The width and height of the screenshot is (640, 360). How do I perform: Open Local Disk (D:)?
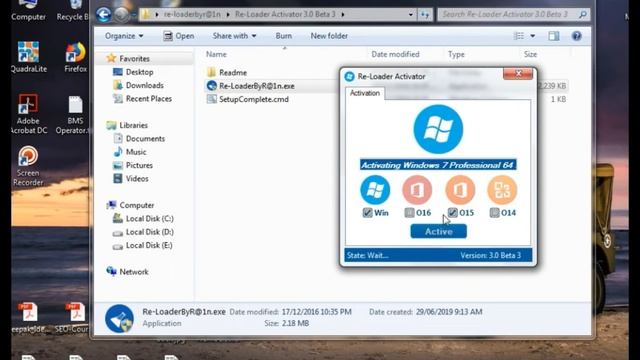click(143, 232)
